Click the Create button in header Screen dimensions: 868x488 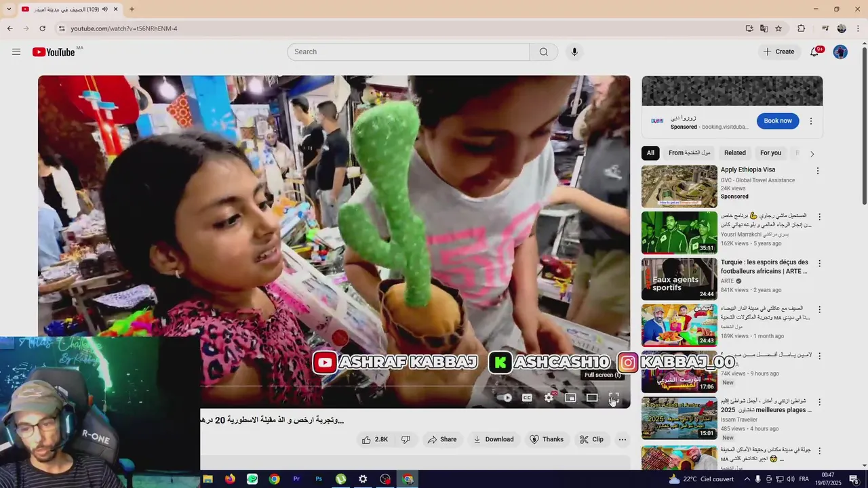pos(778,52)
